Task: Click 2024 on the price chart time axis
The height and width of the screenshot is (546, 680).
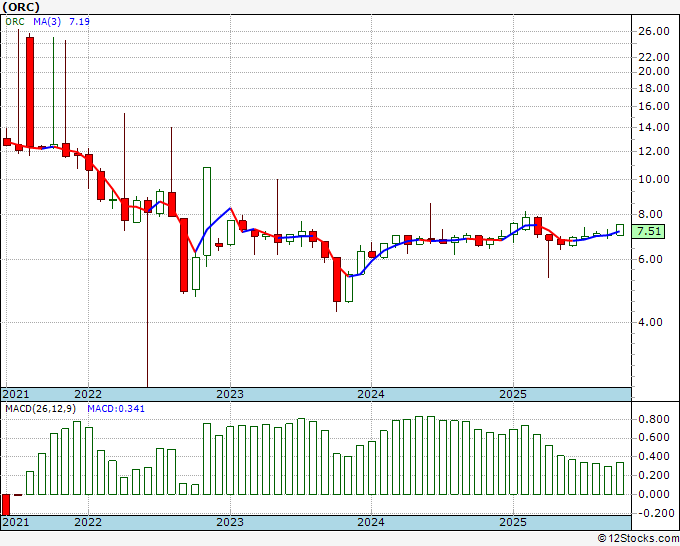Action: (x=371, y=394)
